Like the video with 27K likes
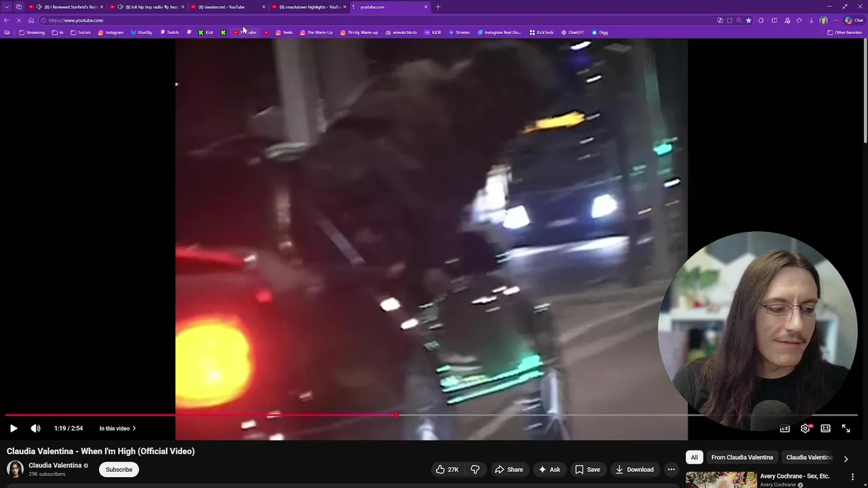Screen dimensions: 868x488 [448, 470]
